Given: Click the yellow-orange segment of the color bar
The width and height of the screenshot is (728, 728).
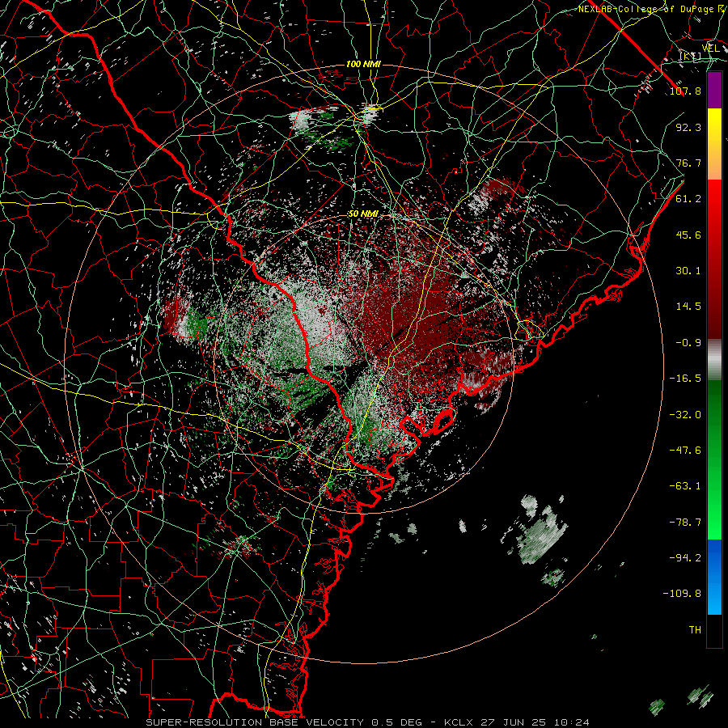Looking at the screenshot, I should pos(714,144).
